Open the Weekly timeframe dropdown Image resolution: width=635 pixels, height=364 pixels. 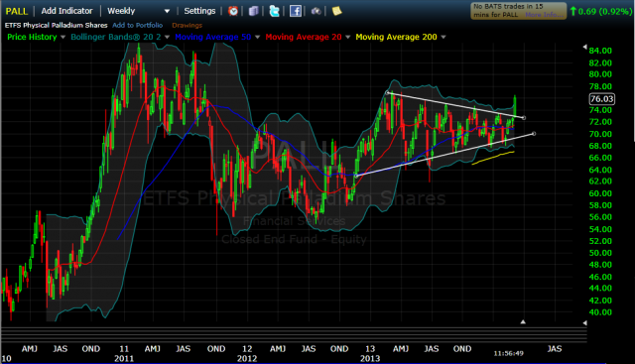pyautogui.click(x=138, y=11)
